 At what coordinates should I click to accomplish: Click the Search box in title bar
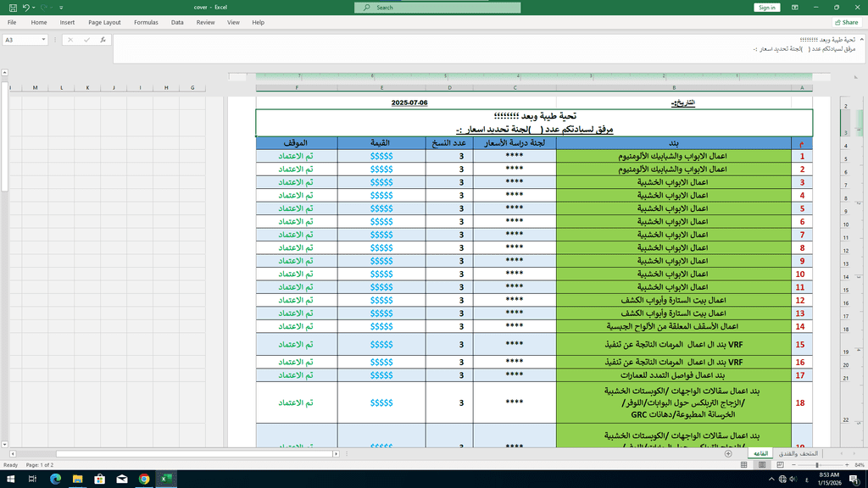tap(437, 8)
